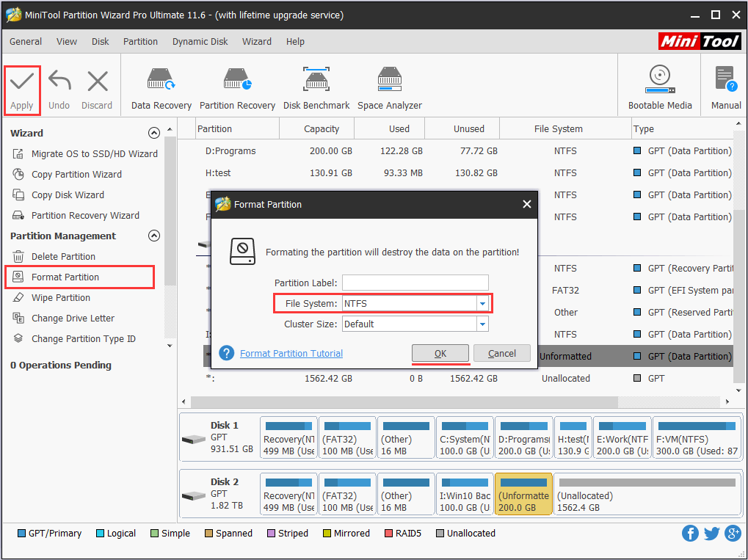Open the Partition menu
This screenshot has width=748, height=560.
click(x=140, y=42)
